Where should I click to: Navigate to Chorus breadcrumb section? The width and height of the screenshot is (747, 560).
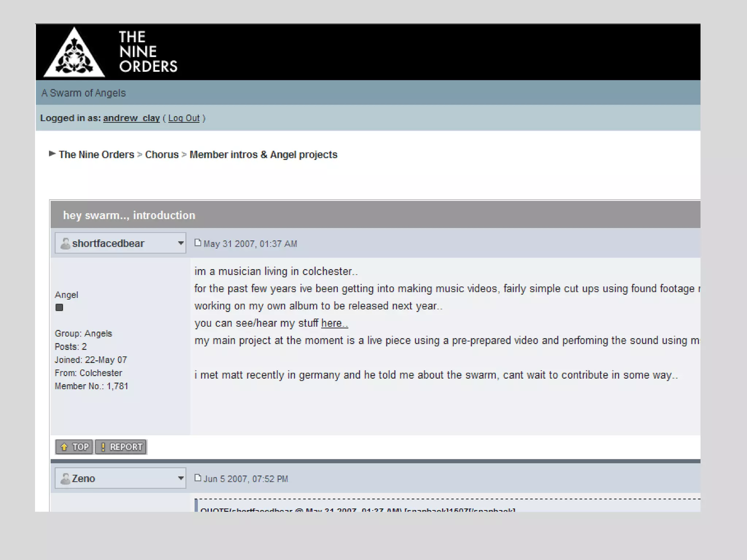[x=162, y=155]
